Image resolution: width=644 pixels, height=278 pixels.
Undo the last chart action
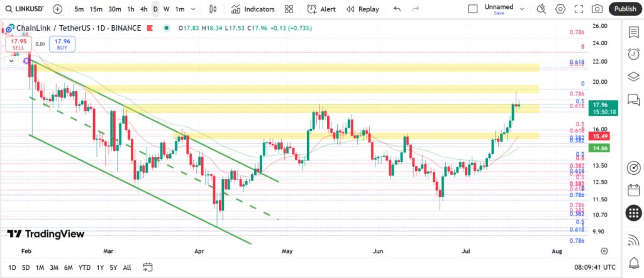[x=397, y=9]
